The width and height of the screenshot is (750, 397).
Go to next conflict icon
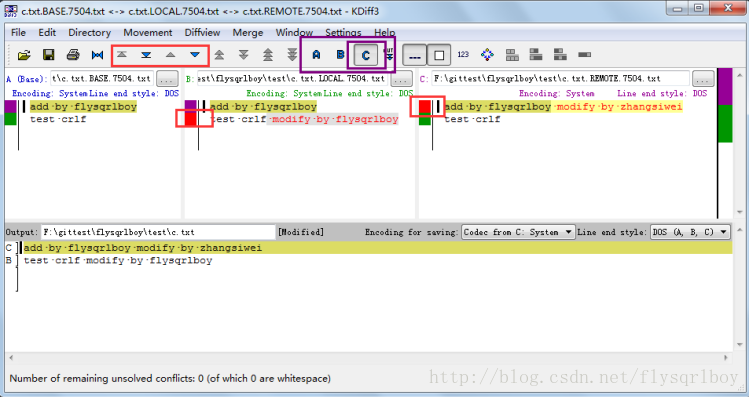[243, 55]
